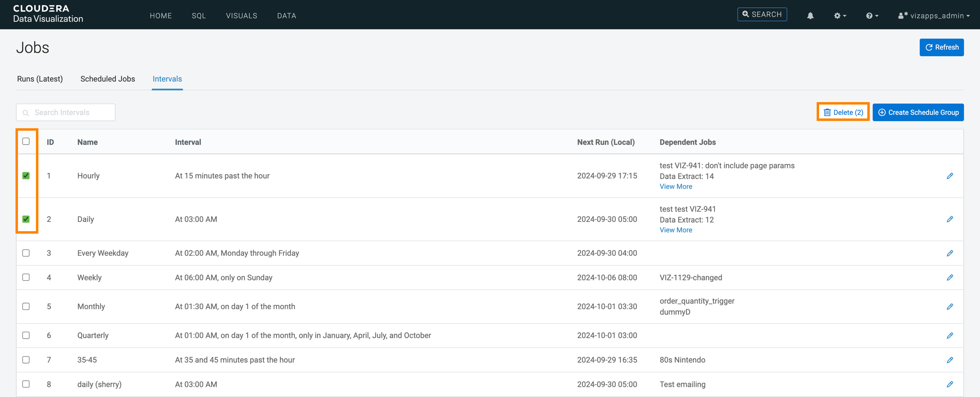Click edit pencil for Monthly interval
Viewport: 980px width, 397px height.
click(x=950, y=307)
